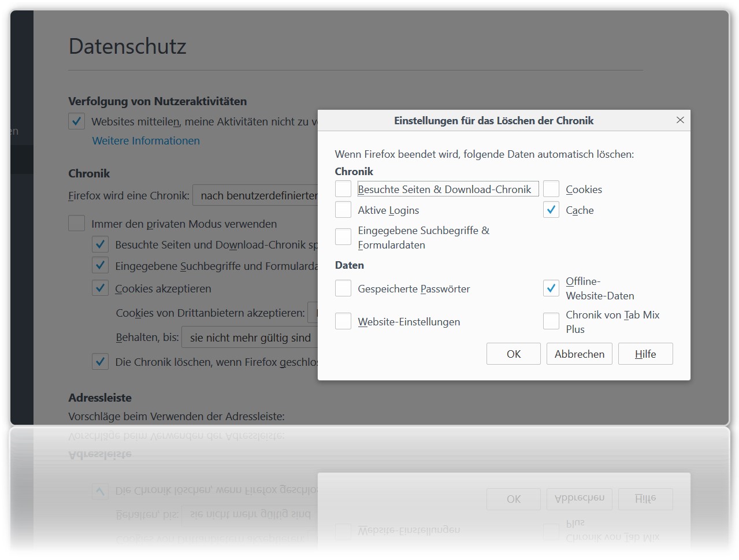Enable Besuchte Seiten & Download-Chronik checkbox
This screenshot has height=560, width=739.
(x=343, y=189)
